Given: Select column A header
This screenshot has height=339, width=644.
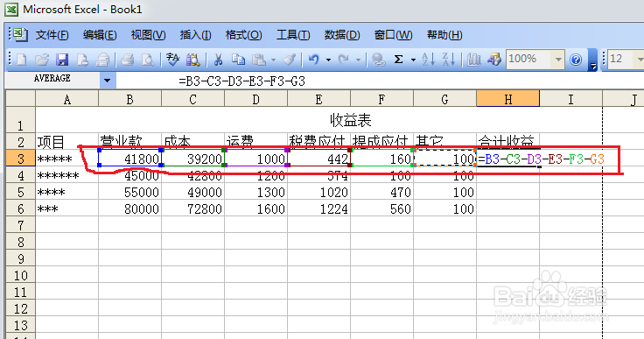Looking at the screenshot, I should (x=67, y=99).
